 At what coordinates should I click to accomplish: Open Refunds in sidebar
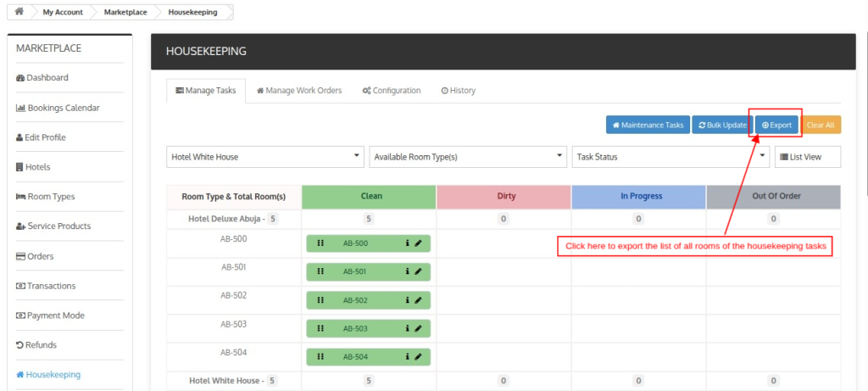tap(36, 344)
